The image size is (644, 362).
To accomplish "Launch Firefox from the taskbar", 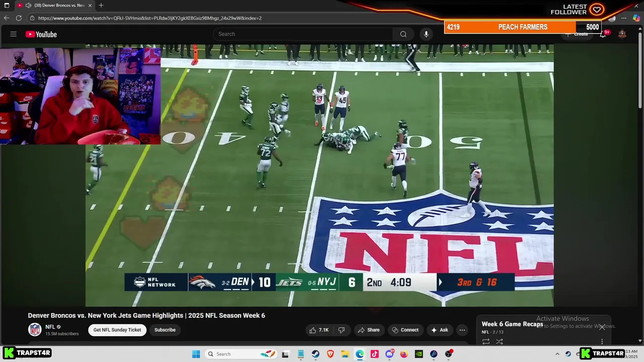I will click(404, 354).
